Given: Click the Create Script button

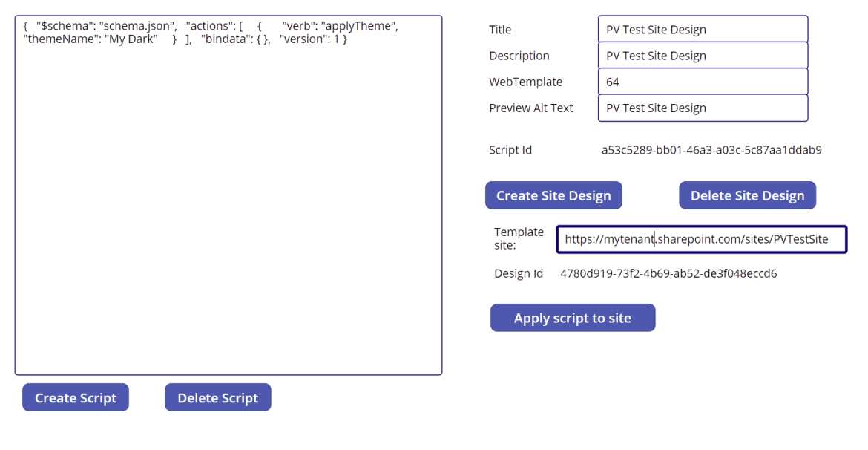Looking at the screenshot, I should click(x=75, y=397).
